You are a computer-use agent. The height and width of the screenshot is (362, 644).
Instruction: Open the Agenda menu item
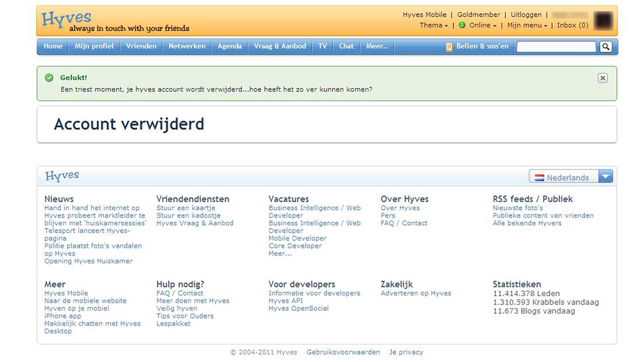point(229,46)
